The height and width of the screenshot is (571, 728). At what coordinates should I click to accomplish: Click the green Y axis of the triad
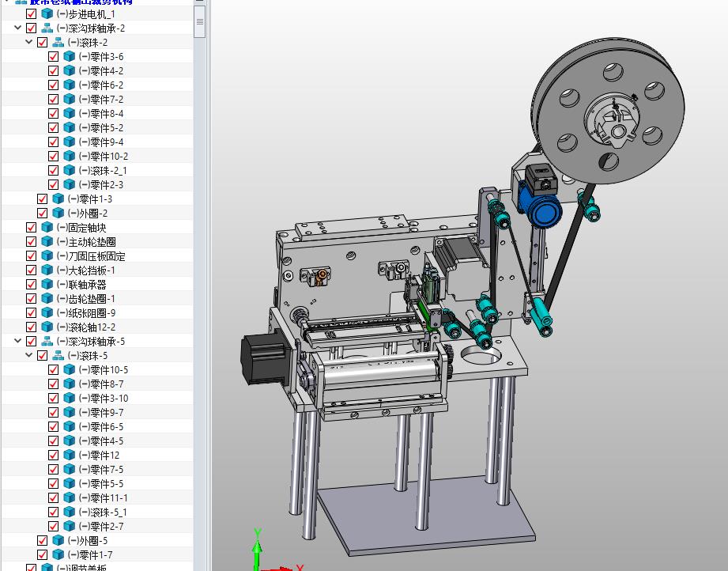click(256, 550)
